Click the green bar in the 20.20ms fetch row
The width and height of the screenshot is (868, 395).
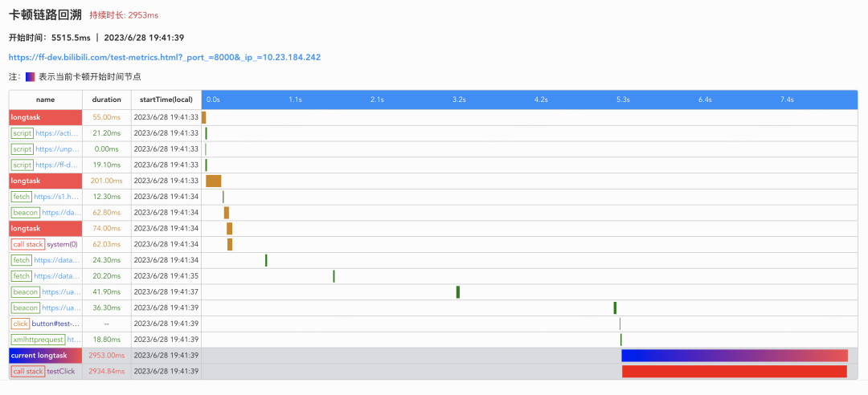pyautogui.click(x=334, y=276)
